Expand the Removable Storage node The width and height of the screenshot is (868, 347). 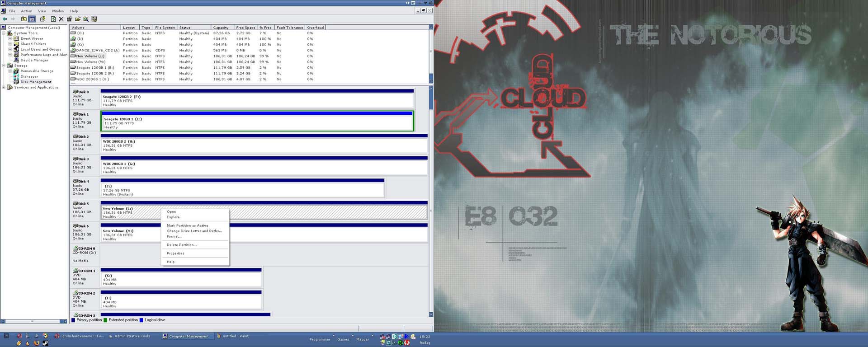click(x=10, y=71)
